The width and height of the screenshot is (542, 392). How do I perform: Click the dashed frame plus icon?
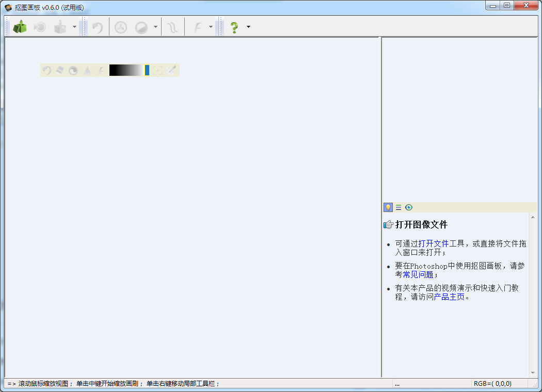pos(157,71)
